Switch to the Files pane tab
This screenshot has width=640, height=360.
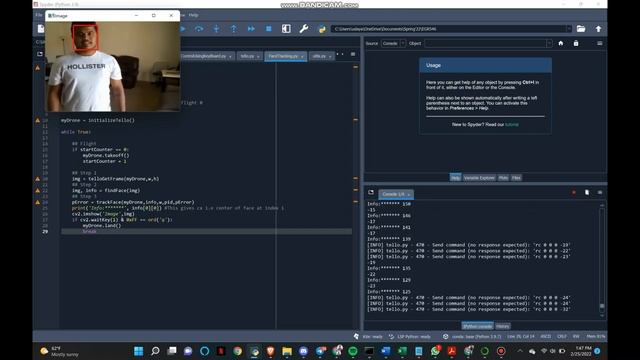(x=516, y=178)
